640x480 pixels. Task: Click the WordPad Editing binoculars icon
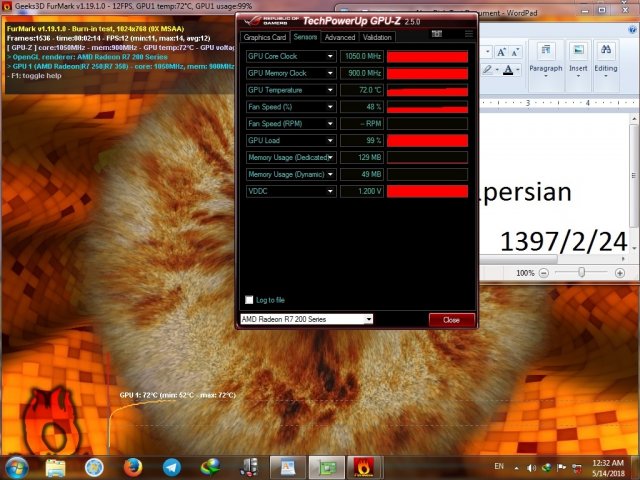point(606,51)
